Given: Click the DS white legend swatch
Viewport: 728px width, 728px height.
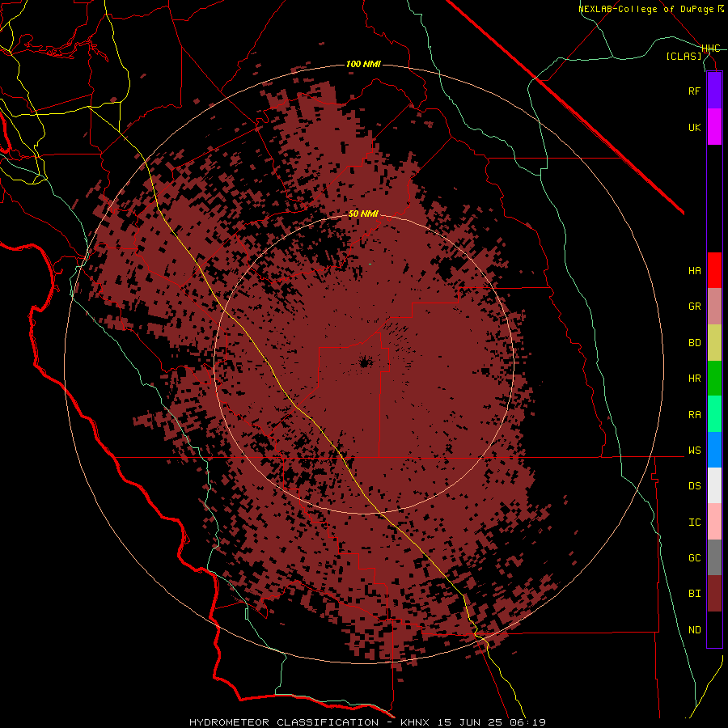Looking at the screenshot, I should (x=714, y=485).
